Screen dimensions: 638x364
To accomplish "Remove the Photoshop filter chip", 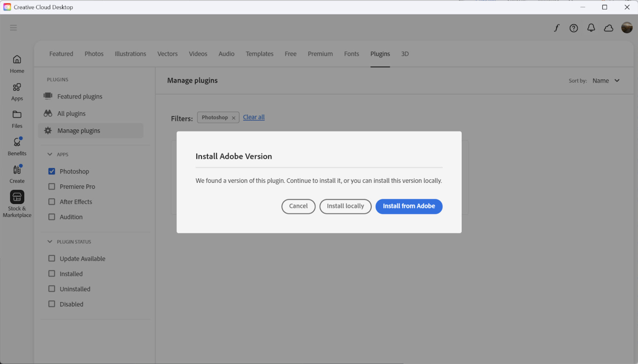I will 234,118.
